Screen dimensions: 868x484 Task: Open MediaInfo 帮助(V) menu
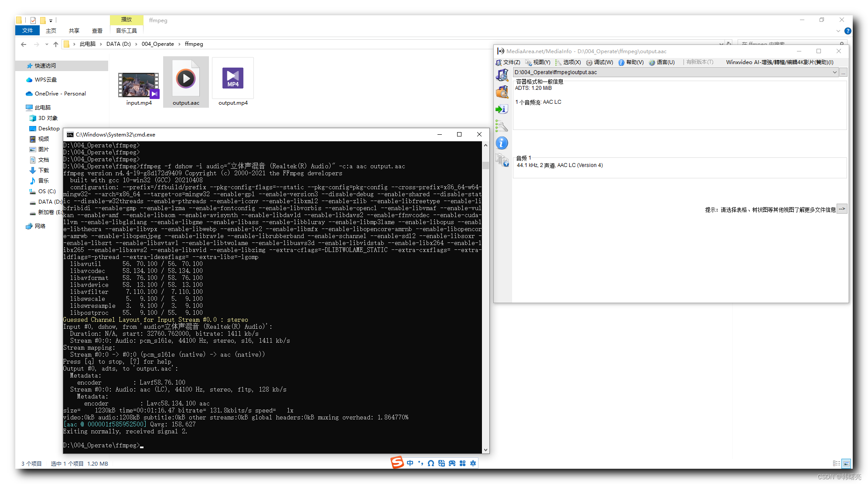pos(631,62)
